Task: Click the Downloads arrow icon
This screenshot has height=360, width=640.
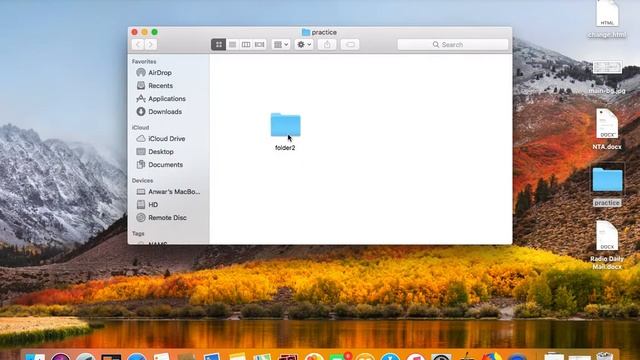Action: coord(141,111)
